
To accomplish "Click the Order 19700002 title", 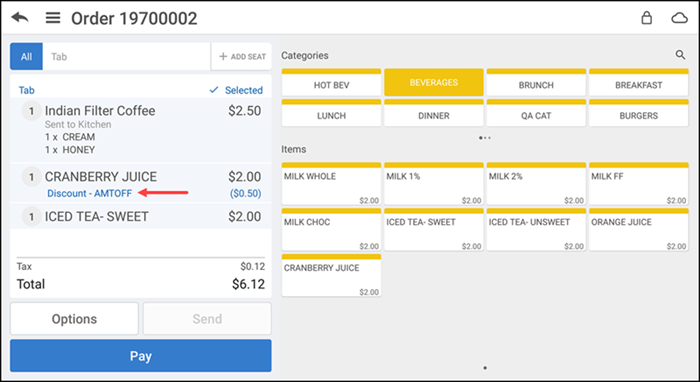I will tap(134, 18).
